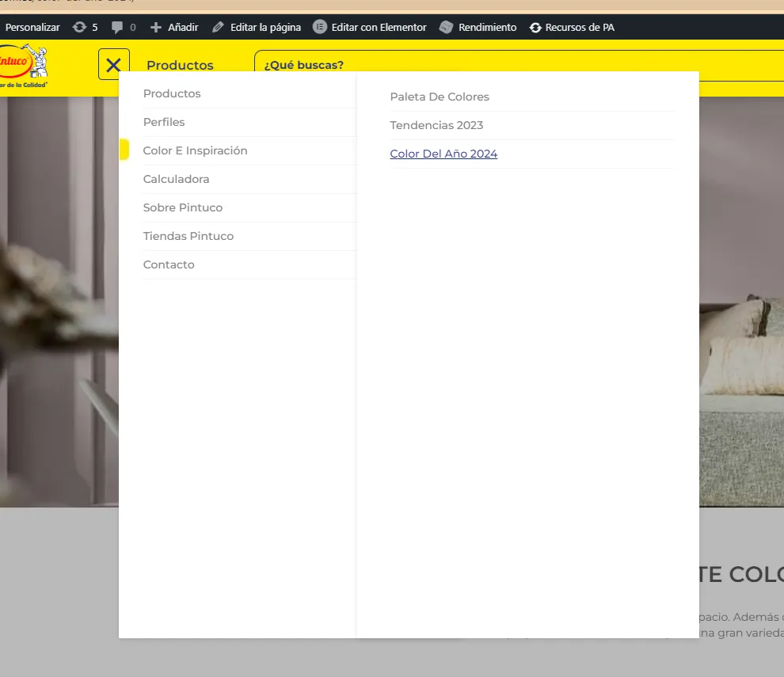Click the Pintuco logo
Image resolution: width=784 pixels, height=677 pixels.
coord(24,66)
